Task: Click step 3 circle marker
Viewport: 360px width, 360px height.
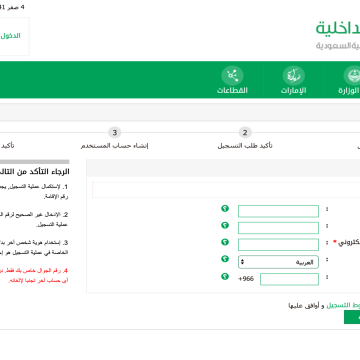Action: pyautogui.click(x=115, y=133)
